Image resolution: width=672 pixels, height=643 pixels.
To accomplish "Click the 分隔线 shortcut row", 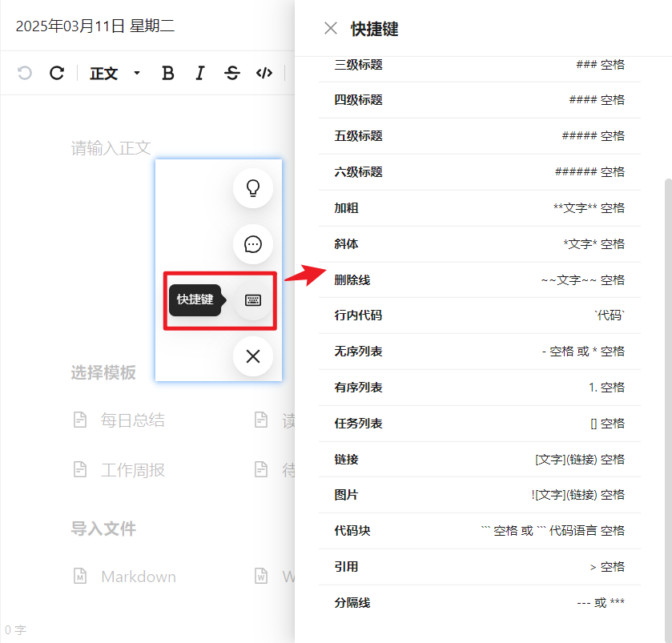I will (x=480, y=603).
